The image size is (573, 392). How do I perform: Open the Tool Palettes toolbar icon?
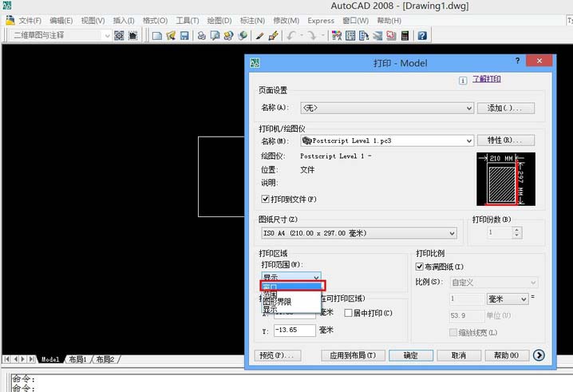364,35
